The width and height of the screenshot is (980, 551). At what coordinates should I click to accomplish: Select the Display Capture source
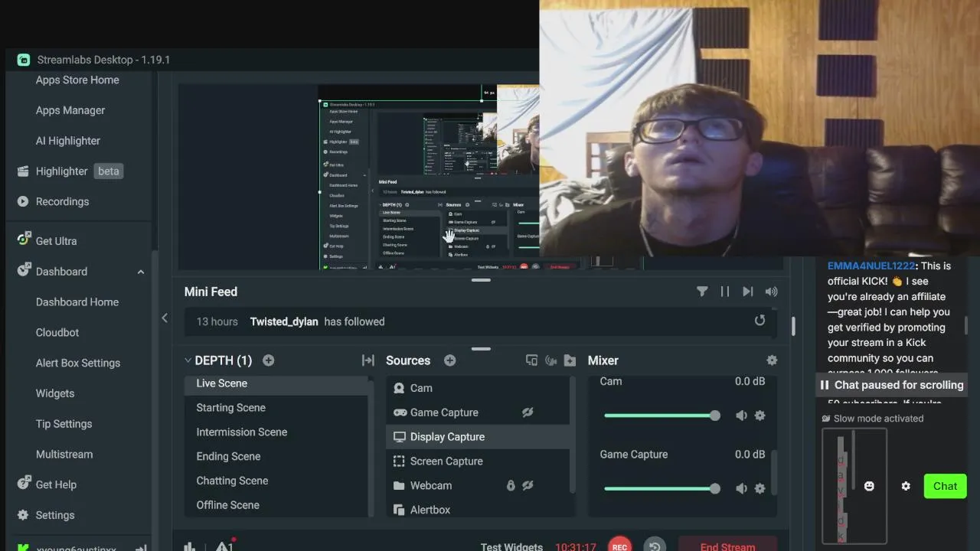[x=479, y=437]
